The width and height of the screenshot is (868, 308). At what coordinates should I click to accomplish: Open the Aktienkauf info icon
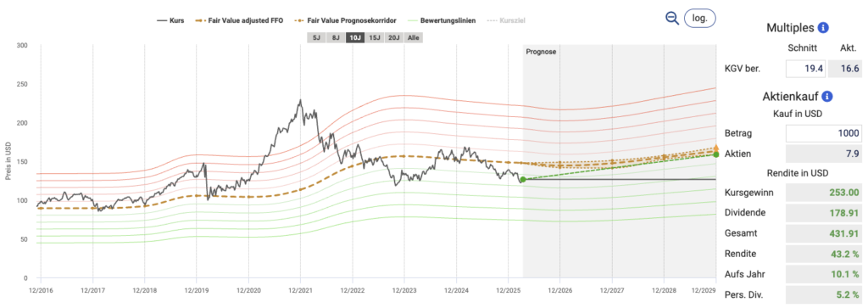point(827,97)
